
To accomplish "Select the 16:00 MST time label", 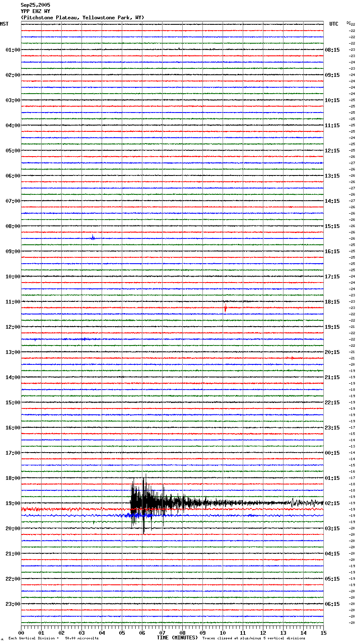I will [13, 428].
